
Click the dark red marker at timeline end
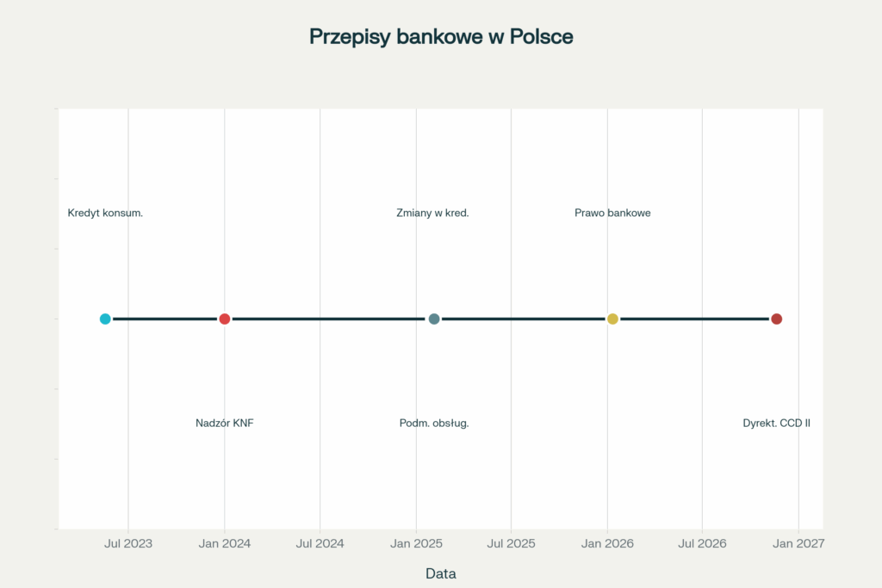776,319
